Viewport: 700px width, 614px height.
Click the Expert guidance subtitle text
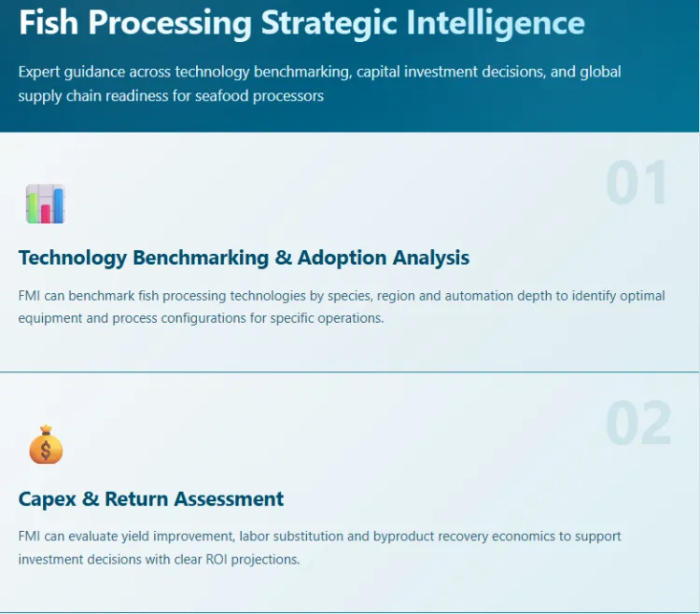pos(319,72)
